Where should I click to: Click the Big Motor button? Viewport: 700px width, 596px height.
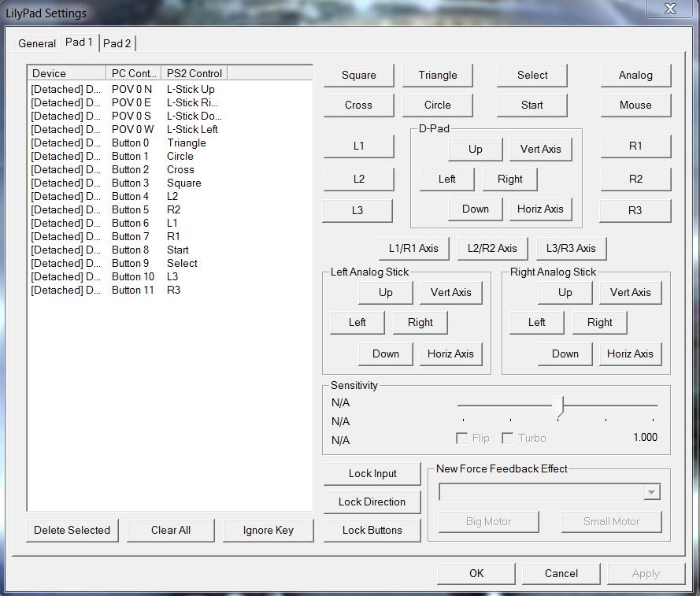[489, 521]
